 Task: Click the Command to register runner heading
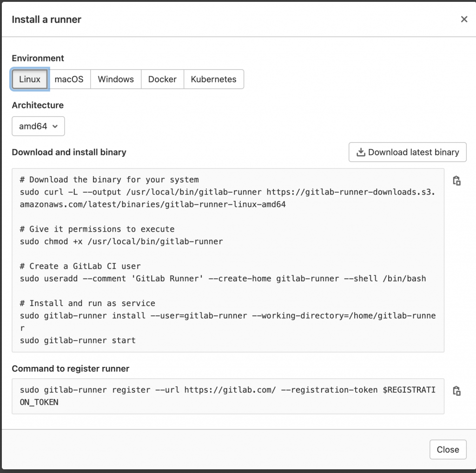[71, 368]
